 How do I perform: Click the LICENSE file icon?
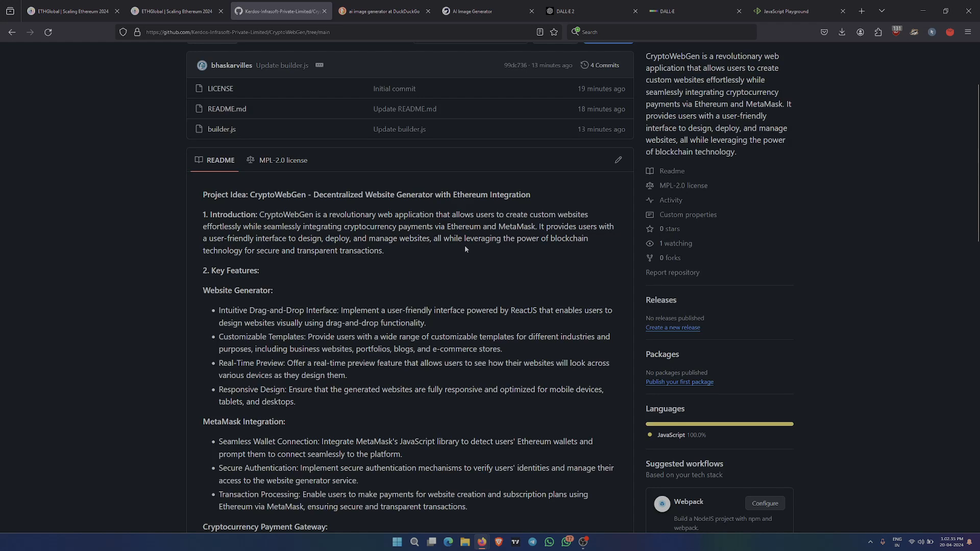click(x=199, y=88)
